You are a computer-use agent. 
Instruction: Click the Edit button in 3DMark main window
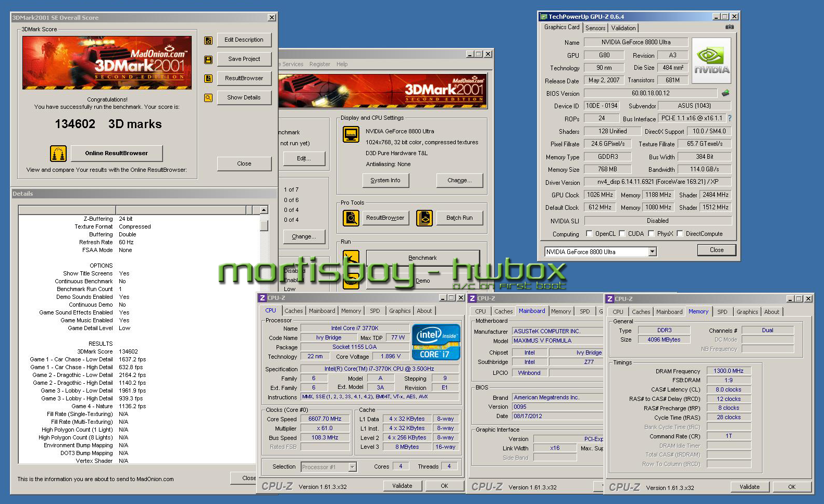click(x=304, y=158)
